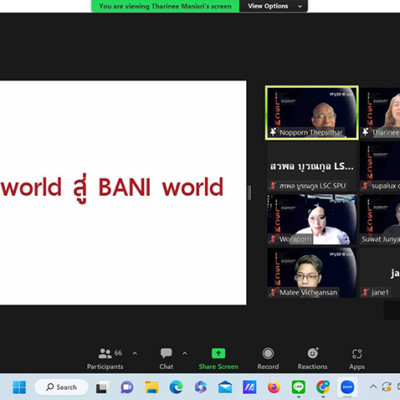Launch Firefox from the taskbar
The width and height of the screenshot is (400, 400).
point(274,387)
